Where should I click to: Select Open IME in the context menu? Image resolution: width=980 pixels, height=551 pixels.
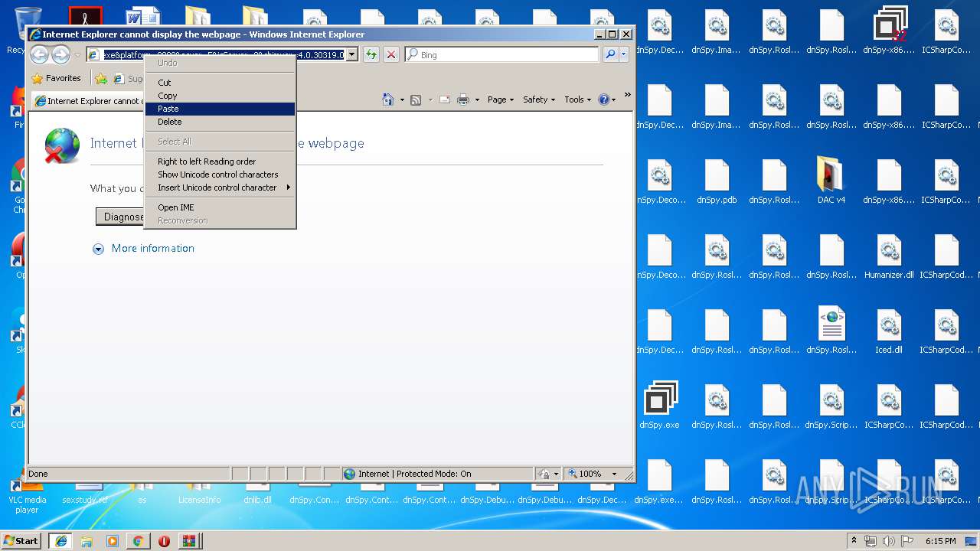click(x=220, y=207)
